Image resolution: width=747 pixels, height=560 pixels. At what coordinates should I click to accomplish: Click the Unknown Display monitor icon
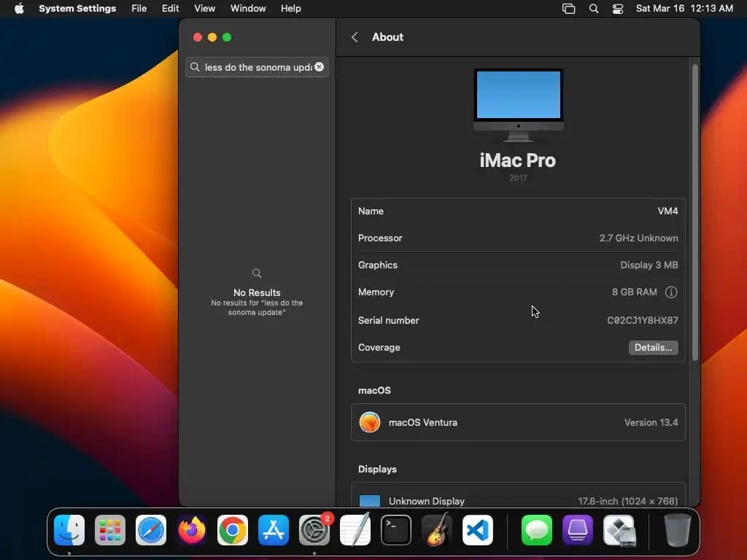click(x=370, y=501)
